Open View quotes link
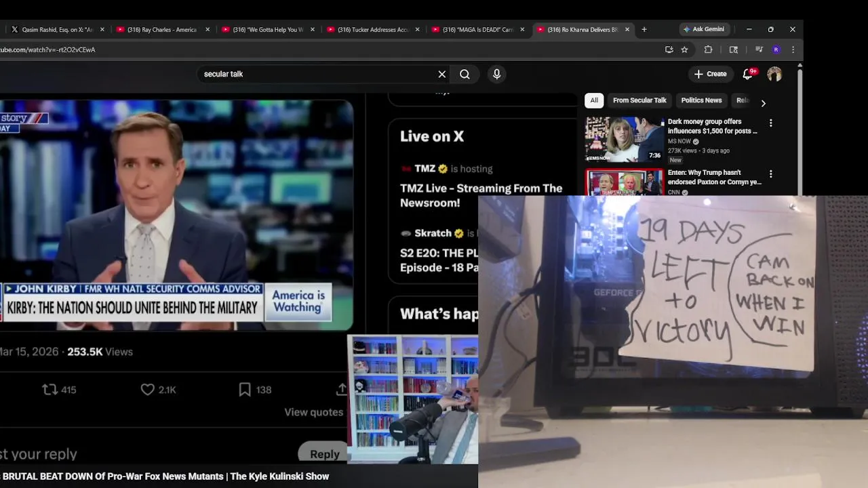 tap(313, 412)
